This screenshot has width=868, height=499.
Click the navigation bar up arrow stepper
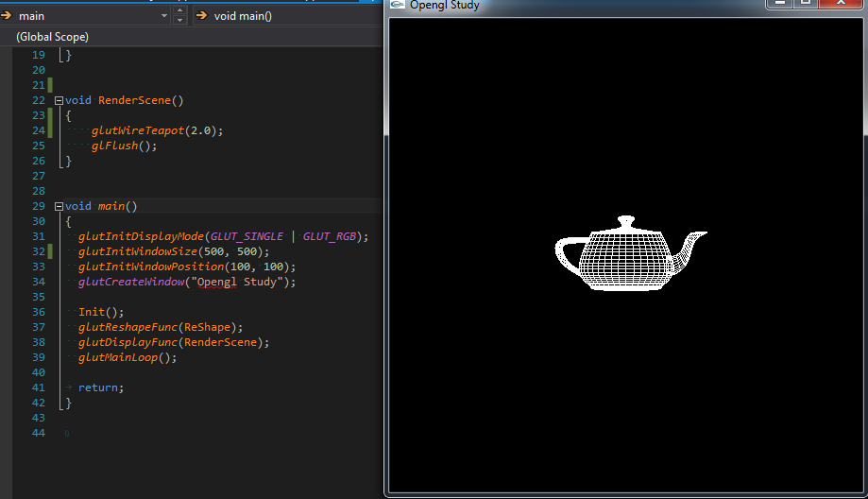[179, 10]
